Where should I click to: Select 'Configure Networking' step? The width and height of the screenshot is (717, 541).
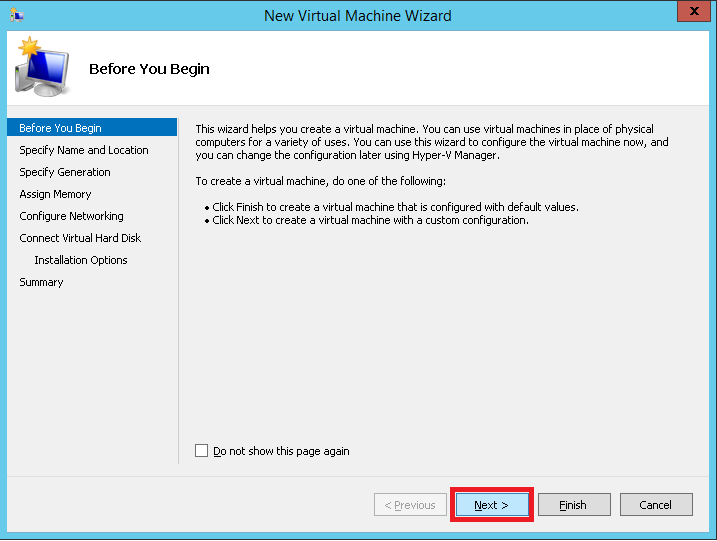click(x=71, y=216)
